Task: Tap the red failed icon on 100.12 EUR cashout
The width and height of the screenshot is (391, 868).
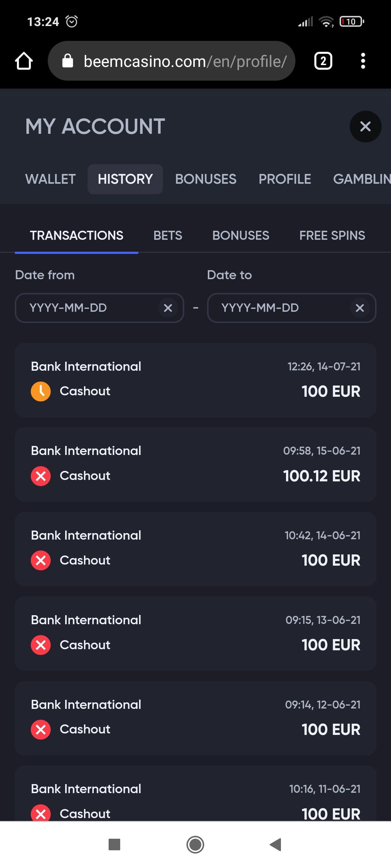Action: click(41, 476)
